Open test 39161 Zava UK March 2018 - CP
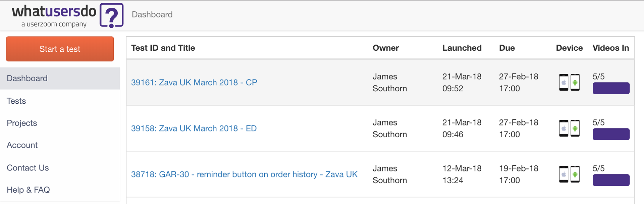644x204 pixels. pos(194,83)
